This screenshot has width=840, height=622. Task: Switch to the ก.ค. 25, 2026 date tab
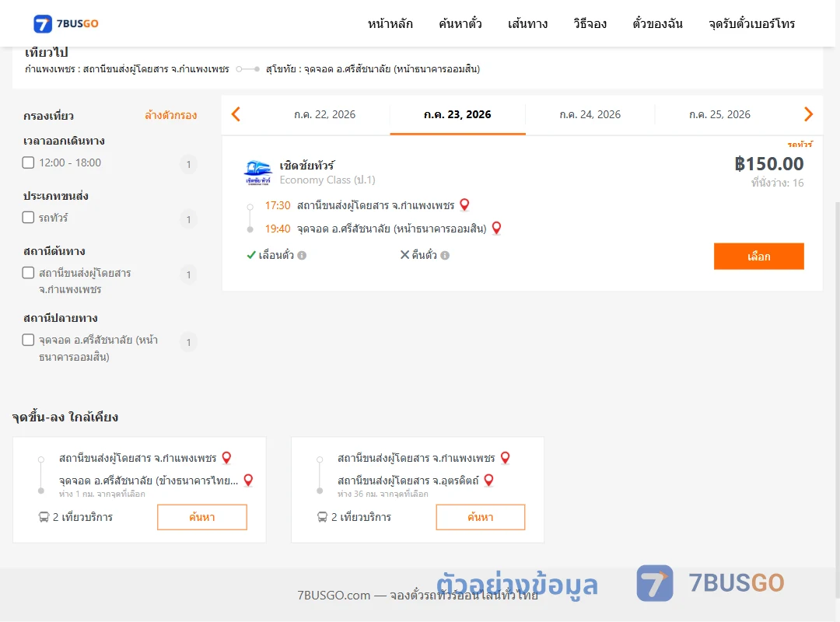719,114
